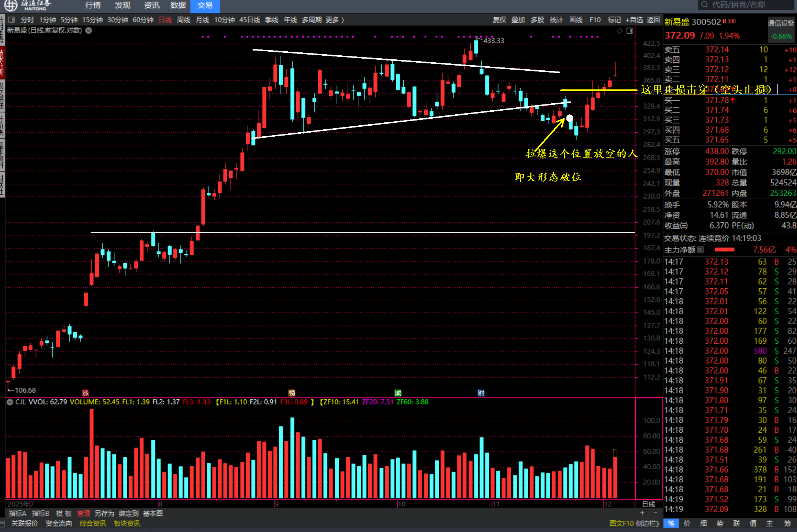Toggle the side panel icon beside diamond
The width and height of the screenshot is (797, 532).
point(630,31)
